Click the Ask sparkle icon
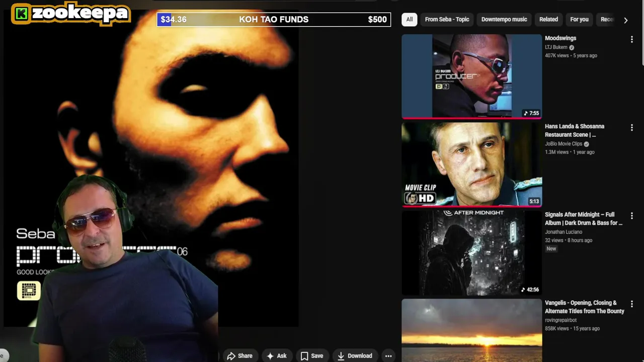The width and height of the screenshot is (644, 362). click(270, 356)
